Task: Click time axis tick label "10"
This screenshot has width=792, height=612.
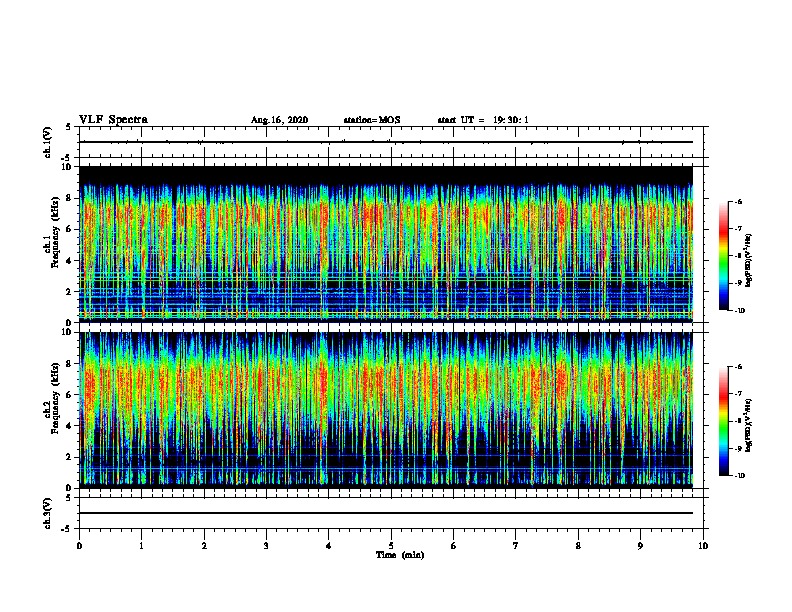Action: coord(703,546)
